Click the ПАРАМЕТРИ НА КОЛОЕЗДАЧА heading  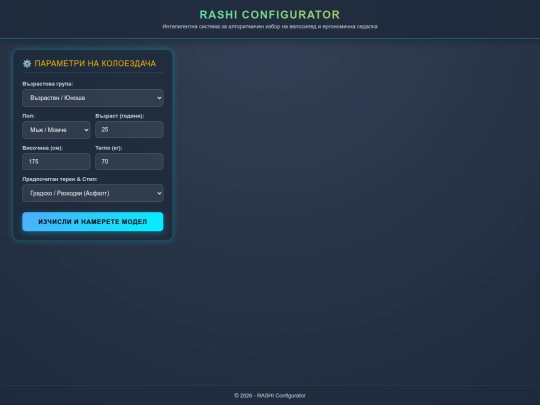[95, 63]
